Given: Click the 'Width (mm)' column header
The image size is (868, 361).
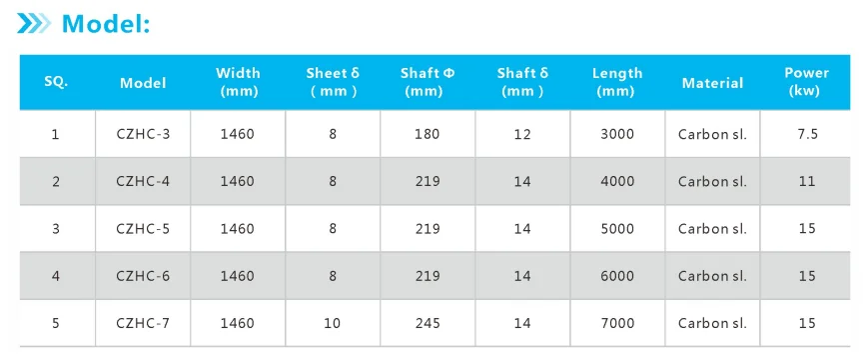Looking at the screenshot, I should [x=238, y=82].
